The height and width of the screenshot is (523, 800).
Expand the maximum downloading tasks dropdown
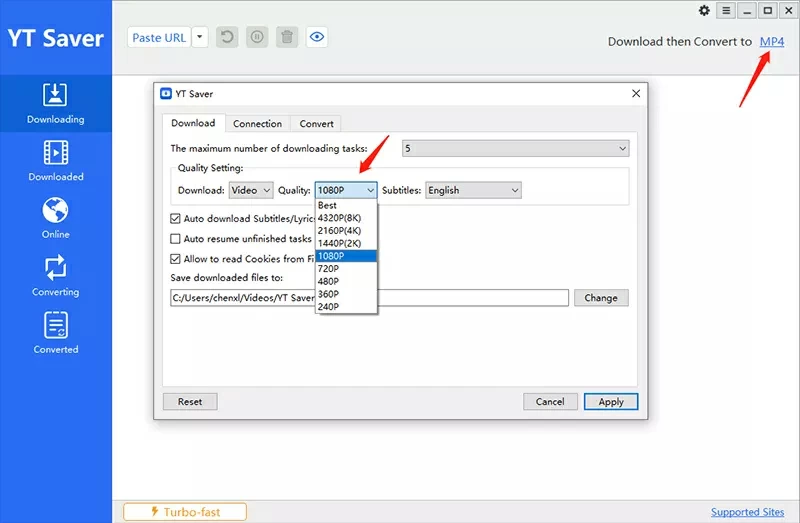(x=515, y=149)
